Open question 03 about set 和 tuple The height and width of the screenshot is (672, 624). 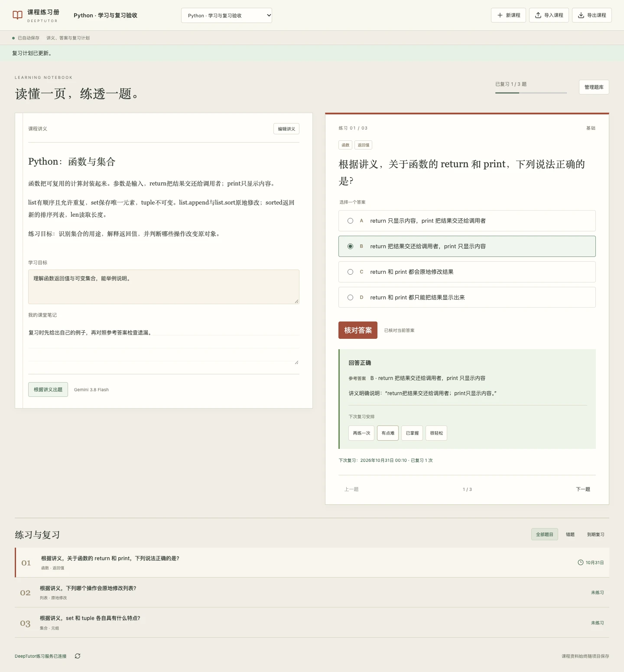click(x=312, y=623)
